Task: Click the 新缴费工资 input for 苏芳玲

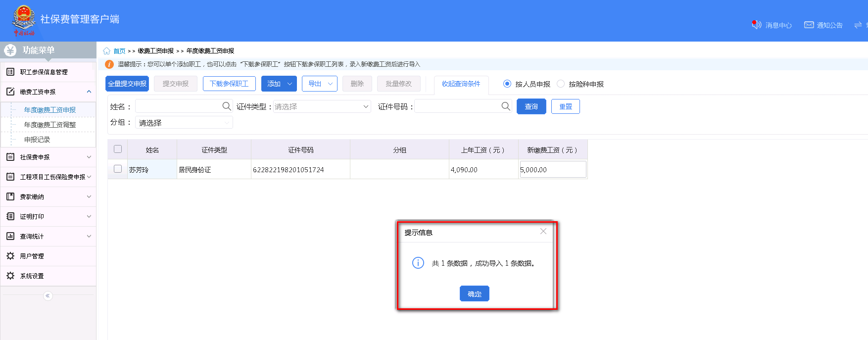Action: [x=553, y=169]
